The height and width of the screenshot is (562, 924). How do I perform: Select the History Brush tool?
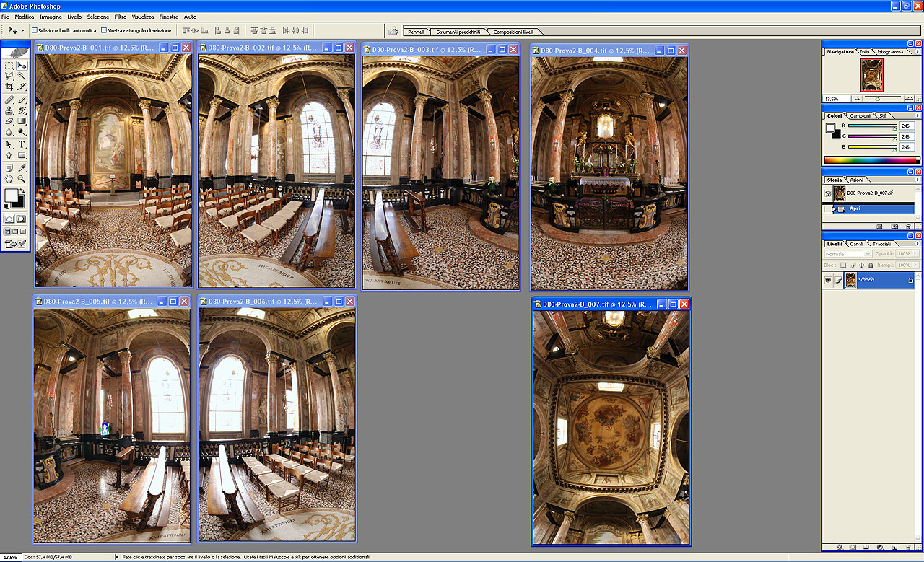pos(22,110)
